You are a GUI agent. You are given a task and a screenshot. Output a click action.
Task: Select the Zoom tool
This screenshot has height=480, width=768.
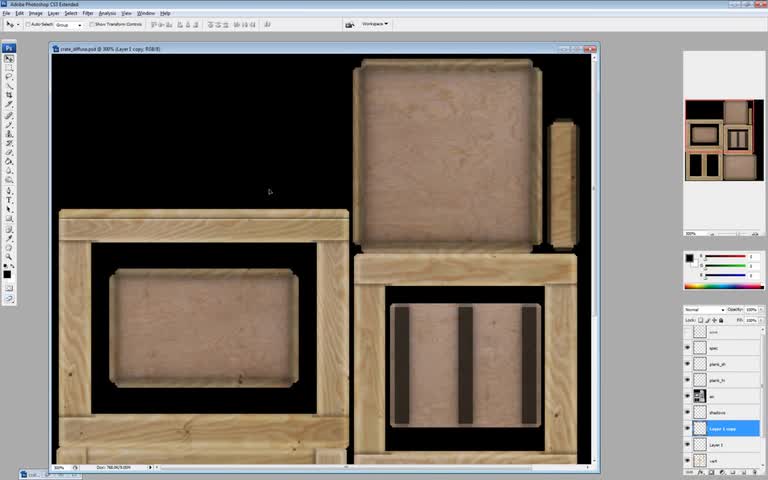coord(9,257)
